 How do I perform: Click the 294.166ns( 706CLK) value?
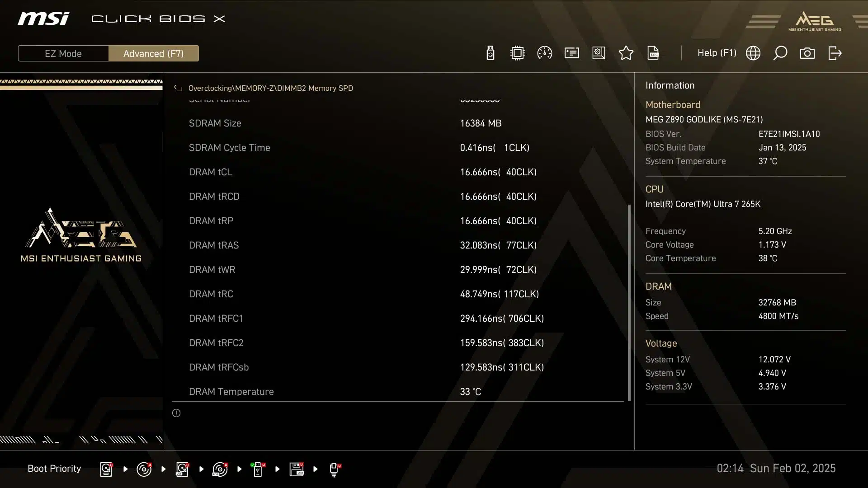point(502,319)
